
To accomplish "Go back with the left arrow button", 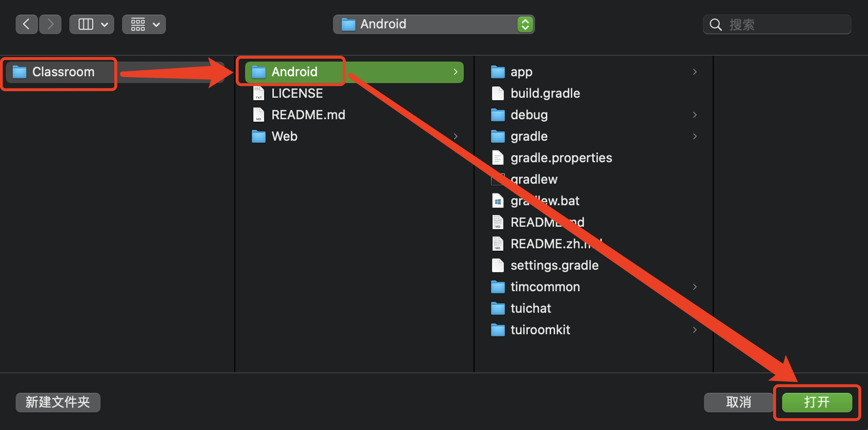I will (27, 24).
